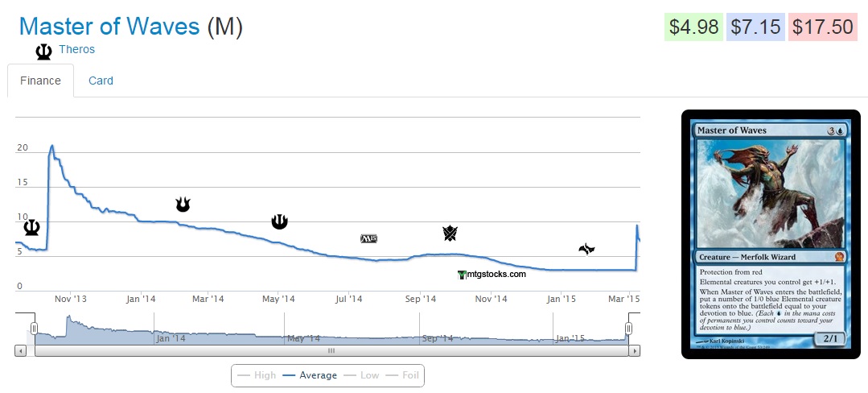
Task: Click the Theros set symbol beside the Theros link
Action: [43, 52]
